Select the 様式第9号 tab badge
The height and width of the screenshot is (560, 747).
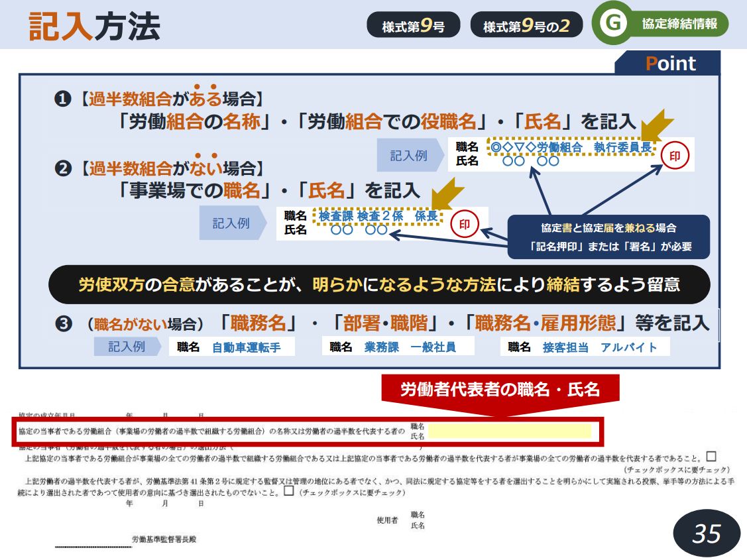coord(414,25)
